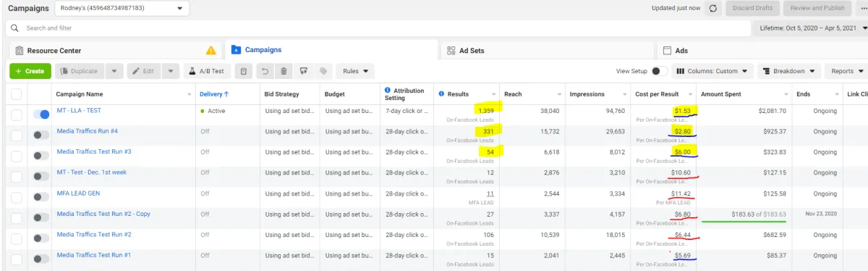Toggle the View Setup switch

[659, 71]
